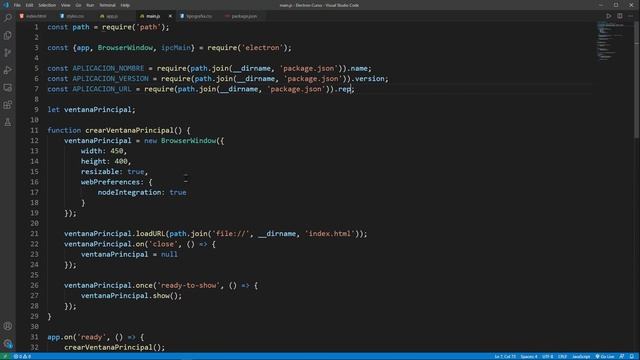Switch to the app.js tab
Viewport: 640px width, 360px height.
click(112, 16)
